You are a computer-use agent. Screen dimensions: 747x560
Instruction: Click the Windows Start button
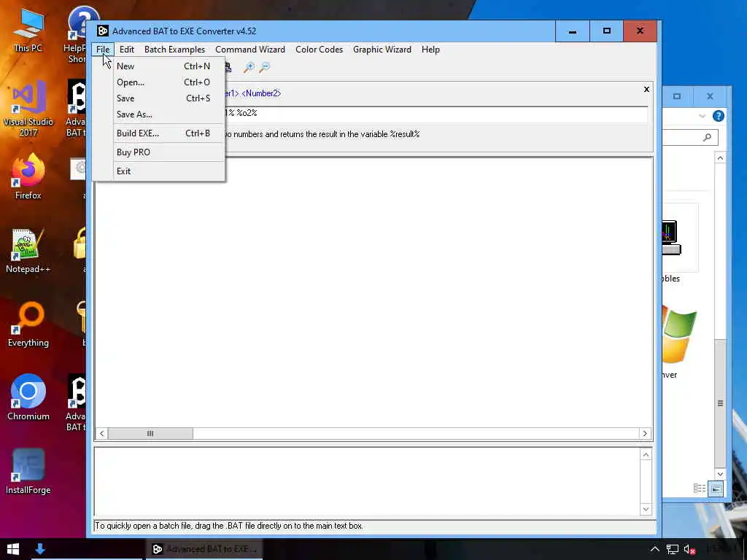click(x=13, y=549)
